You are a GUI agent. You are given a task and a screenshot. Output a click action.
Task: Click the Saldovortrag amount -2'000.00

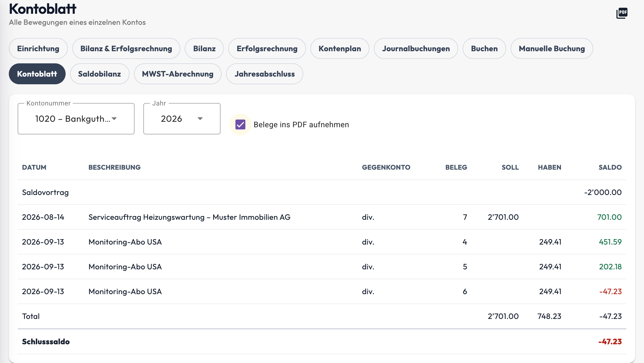click(x=603, y=192)
